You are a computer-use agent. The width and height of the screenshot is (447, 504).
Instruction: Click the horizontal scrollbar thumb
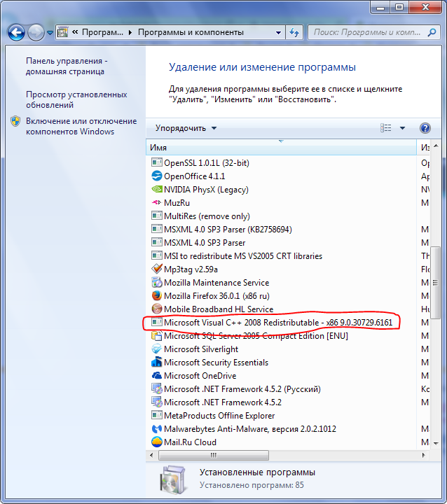click(214, 455)
